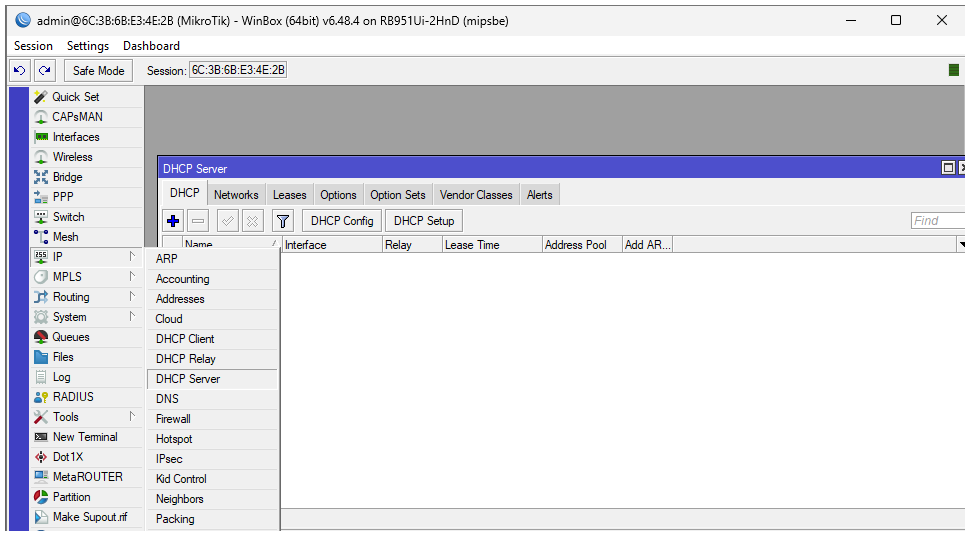Add new DHCP server with plus icon
This screenshot has height=536, width=970.
173,220
